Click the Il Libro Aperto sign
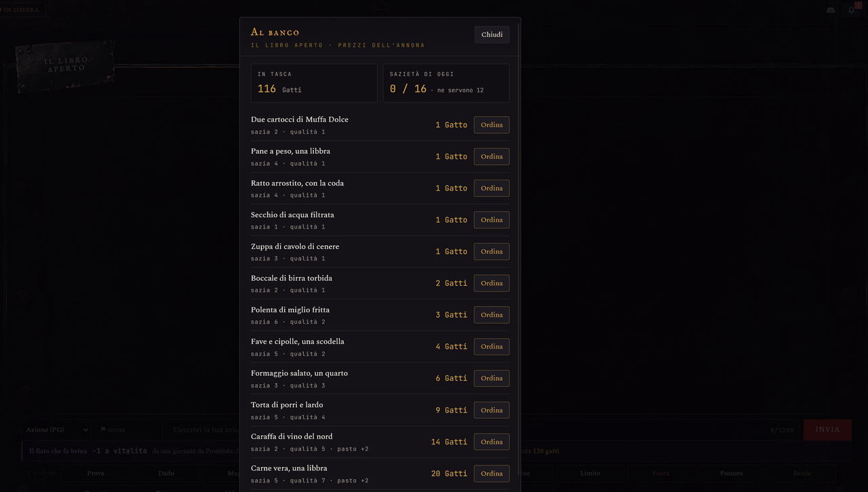Image resolution: width=868 pixels, height=492 pixels. 65,64
